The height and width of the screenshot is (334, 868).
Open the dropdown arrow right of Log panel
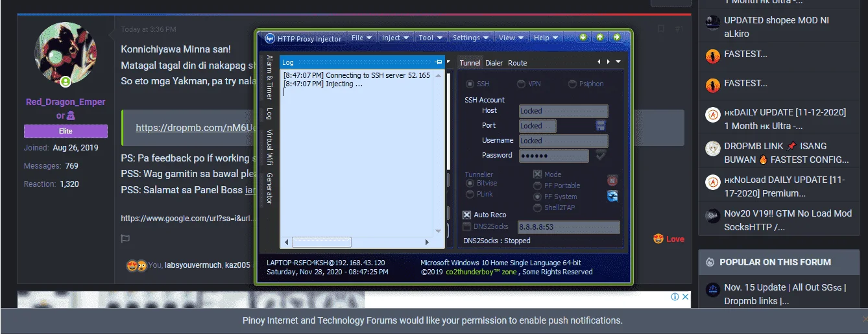(449, 62)
